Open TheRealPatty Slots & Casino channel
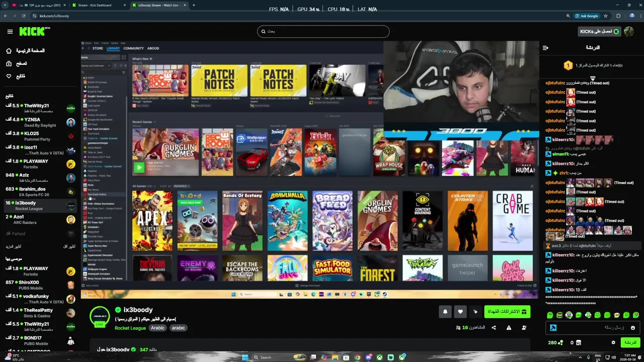Viewport: 644px width, 362px height. click(x=40, y=313)
